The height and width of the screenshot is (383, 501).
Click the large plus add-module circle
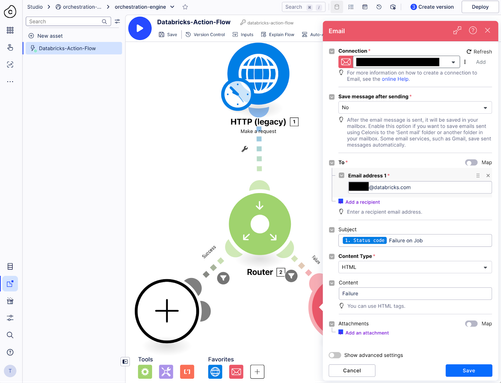pyautogui.click(x=167, y=311)
